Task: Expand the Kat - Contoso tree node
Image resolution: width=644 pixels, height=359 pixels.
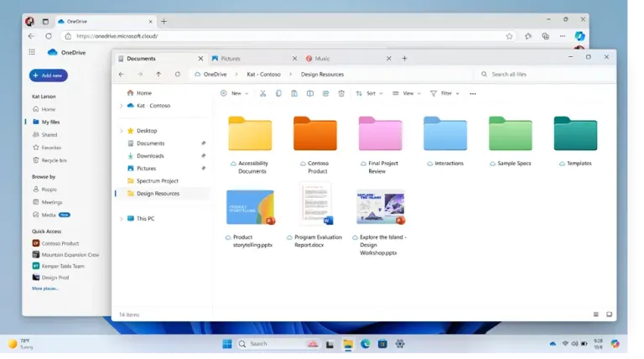Action: click(121, 106)
